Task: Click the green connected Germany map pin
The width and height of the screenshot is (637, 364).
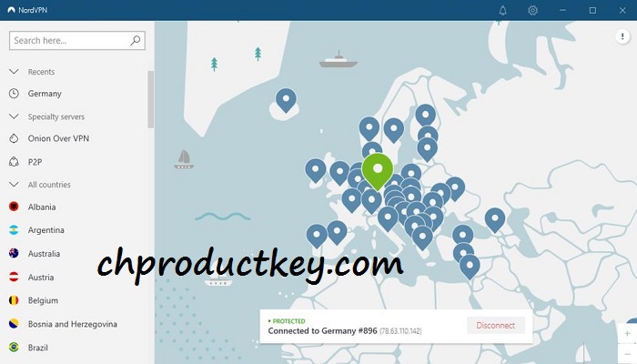Action: point(378,171)
